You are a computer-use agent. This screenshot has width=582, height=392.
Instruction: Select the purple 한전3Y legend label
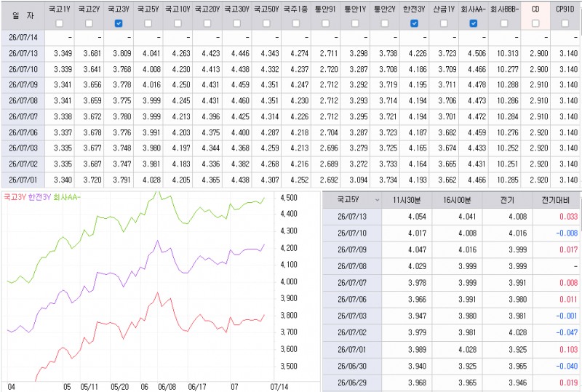pyautogui.click(x=39, y=197)
